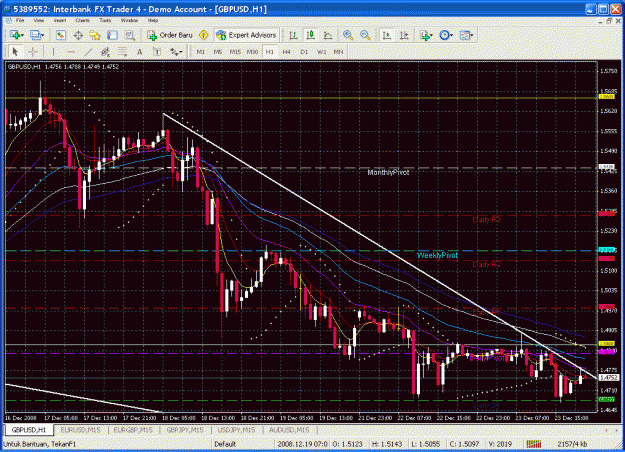Open the File menu

pyautogui.click(x=20, y=20)
